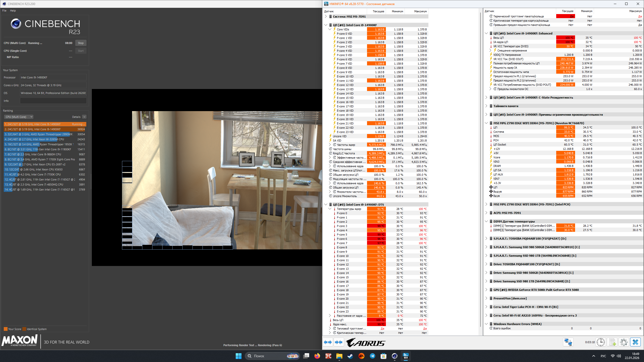The height and width of the screenshot is (362, 644).
Task: Expand the GPU NVIDIA GeForce RTX 5080 section
Action: (486, 290)
